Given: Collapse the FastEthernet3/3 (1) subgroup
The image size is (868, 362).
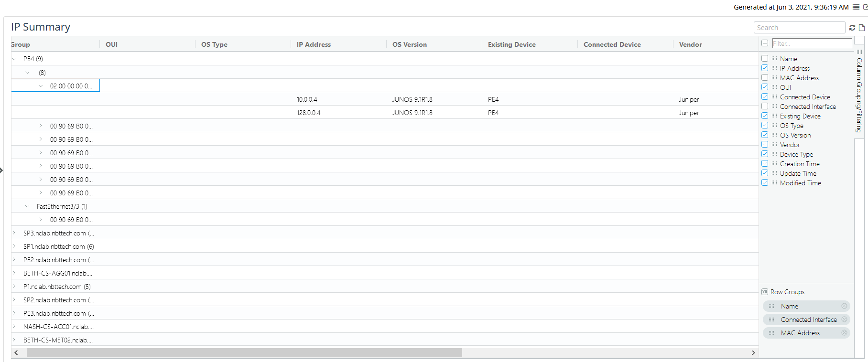Looking at the screenshot, I should coord(27,206).
